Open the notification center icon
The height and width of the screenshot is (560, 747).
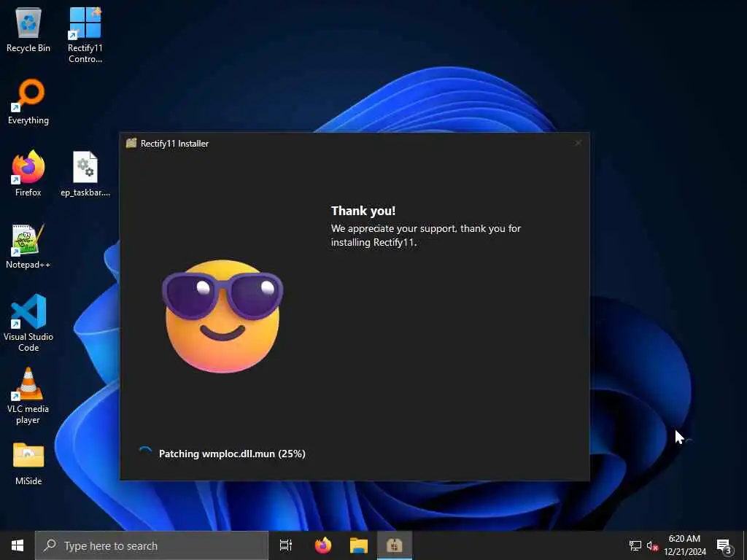(x=724, y=545)
